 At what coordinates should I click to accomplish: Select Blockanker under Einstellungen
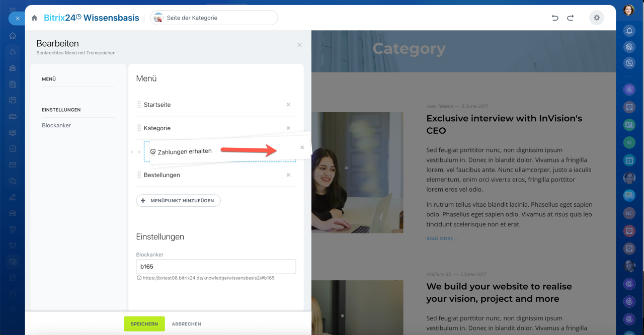pos(56,125)
